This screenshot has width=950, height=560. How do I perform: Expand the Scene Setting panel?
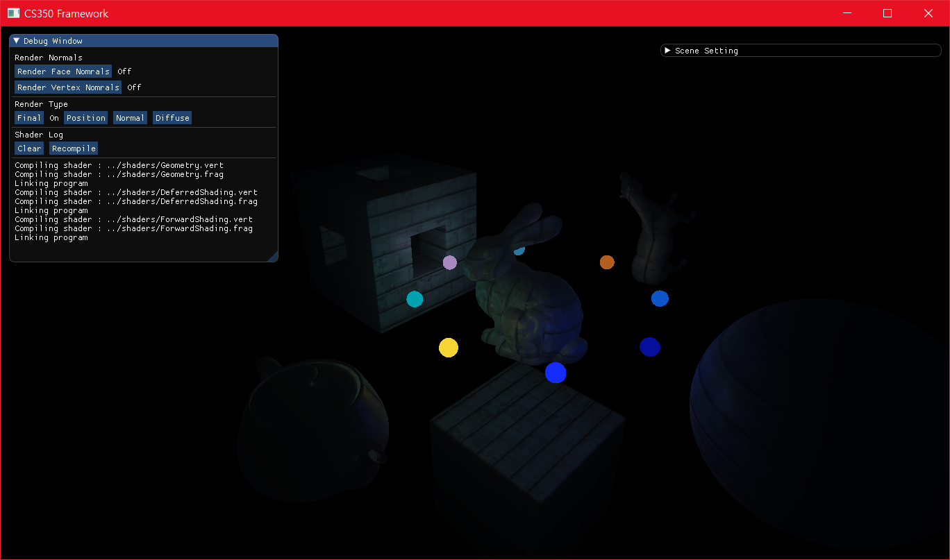click(x=667, y=51)
